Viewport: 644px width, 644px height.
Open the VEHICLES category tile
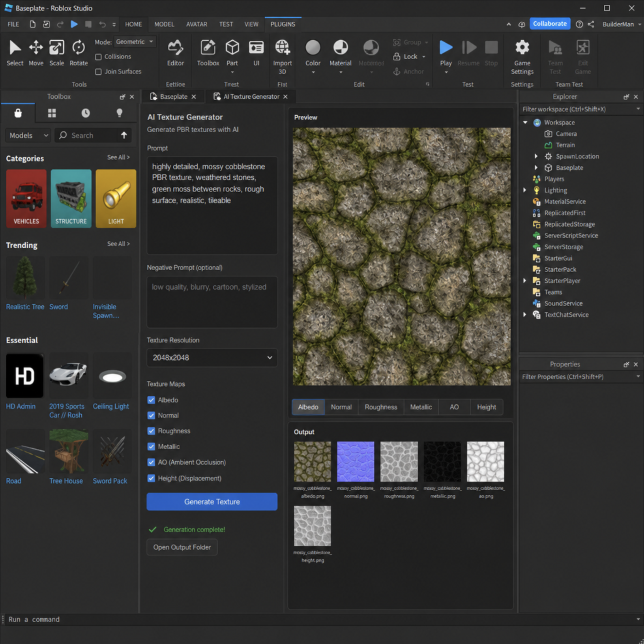(26, 198)
